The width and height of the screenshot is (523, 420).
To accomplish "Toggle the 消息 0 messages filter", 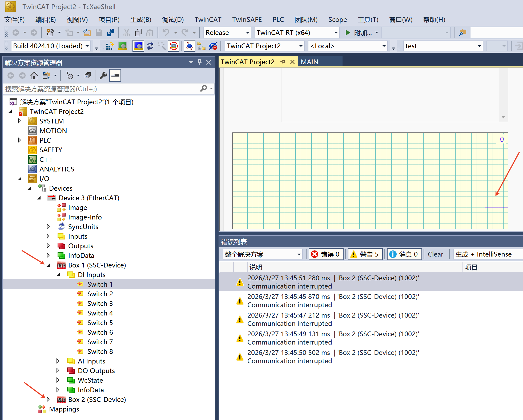I will pyautogui.click(x=404, y=254).
